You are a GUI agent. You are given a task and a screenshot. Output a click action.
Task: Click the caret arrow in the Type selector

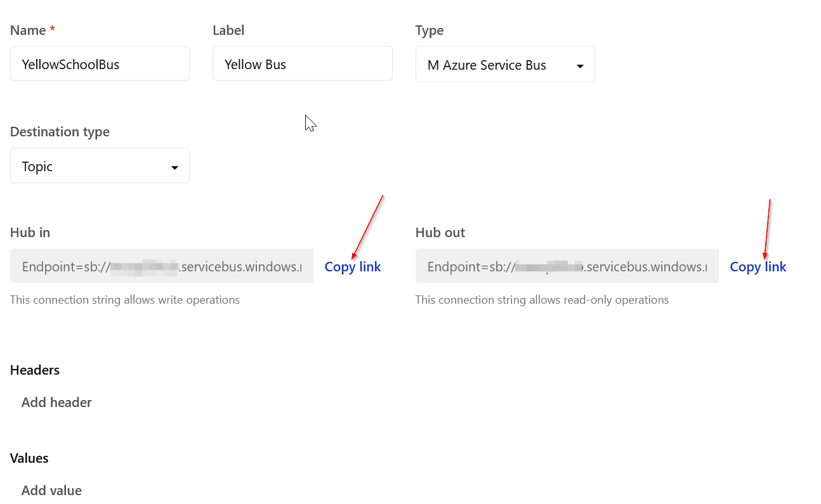[580, 66]
